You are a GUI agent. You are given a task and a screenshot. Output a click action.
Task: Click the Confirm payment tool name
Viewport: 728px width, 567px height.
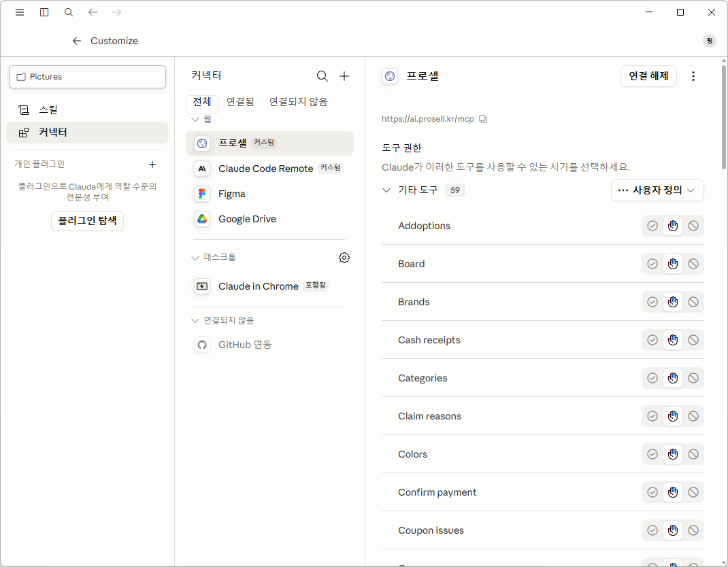(x=437, y=492)
